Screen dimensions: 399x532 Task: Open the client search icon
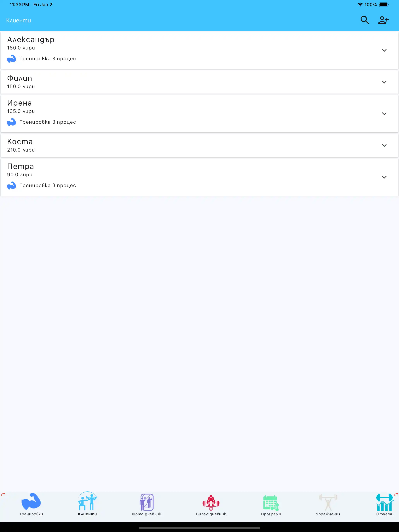(365, 20)
